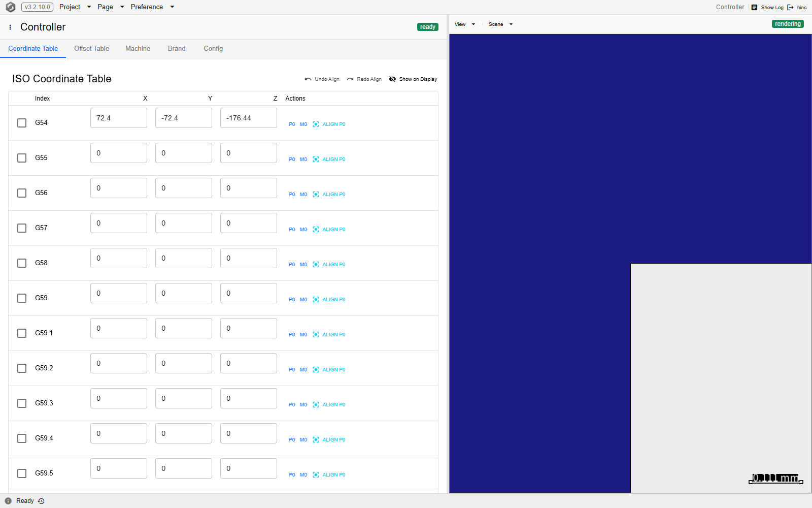Click the logout icon next to hinc
Image resolution: width=812 pixels, height=508 pixels.
790,7
